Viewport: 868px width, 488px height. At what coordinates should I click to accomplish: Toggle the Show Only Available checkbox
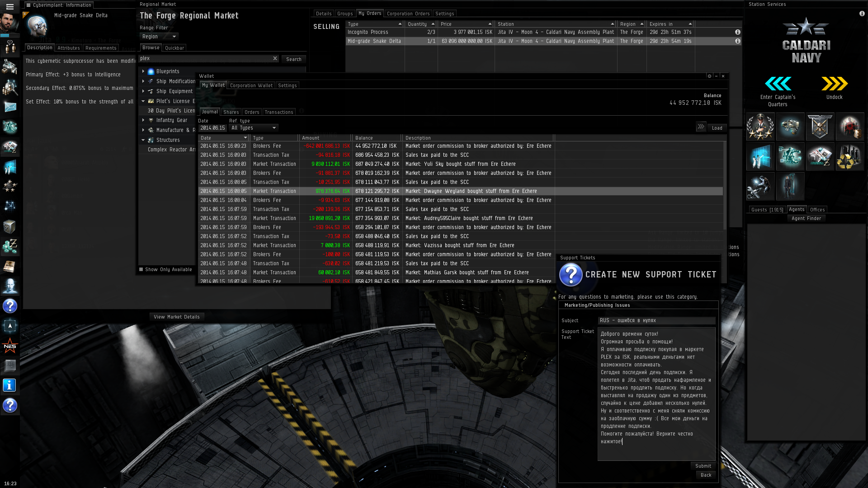(141, 269)
